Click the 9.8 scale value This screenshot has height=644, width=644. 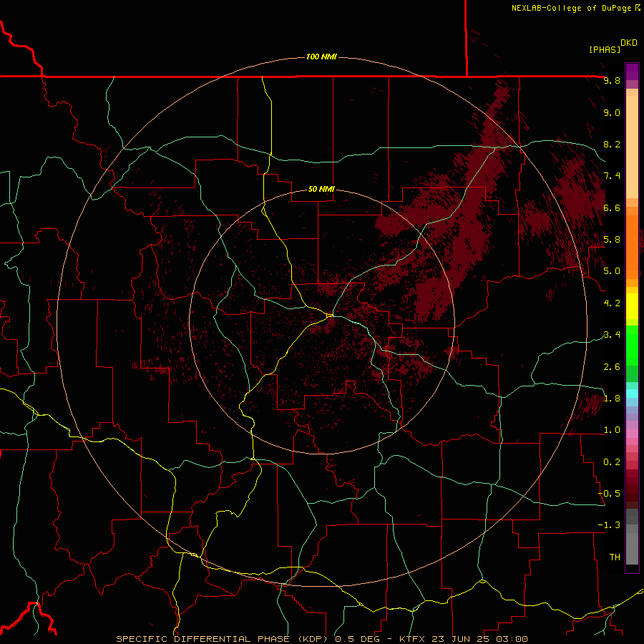pos(612,80)
